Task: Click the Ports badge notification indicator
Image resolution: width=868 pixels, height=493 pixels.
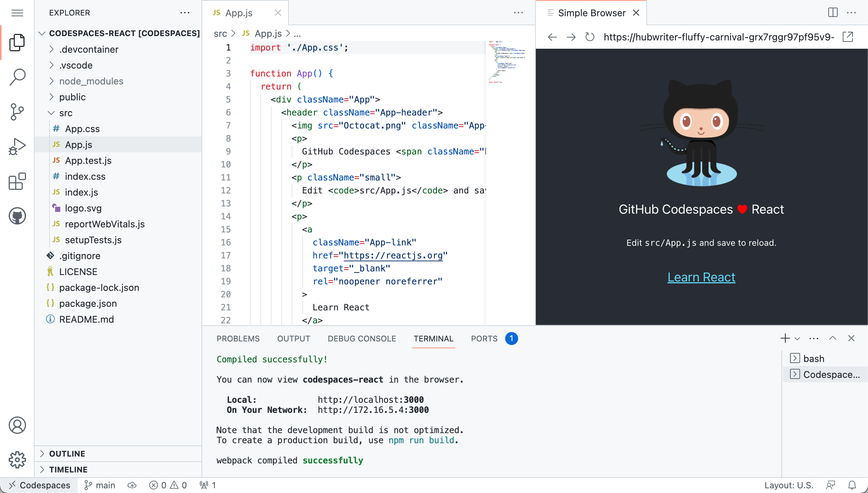Action: tap(511, 339)
